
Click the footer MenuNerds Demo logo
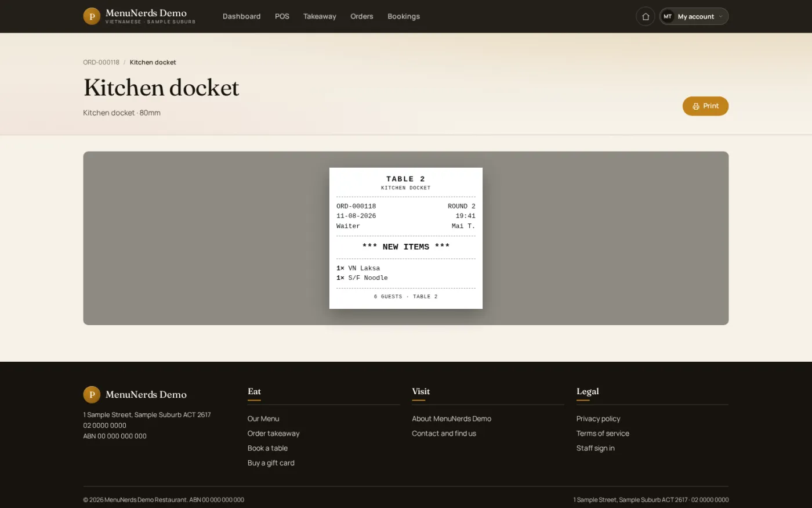135,395
